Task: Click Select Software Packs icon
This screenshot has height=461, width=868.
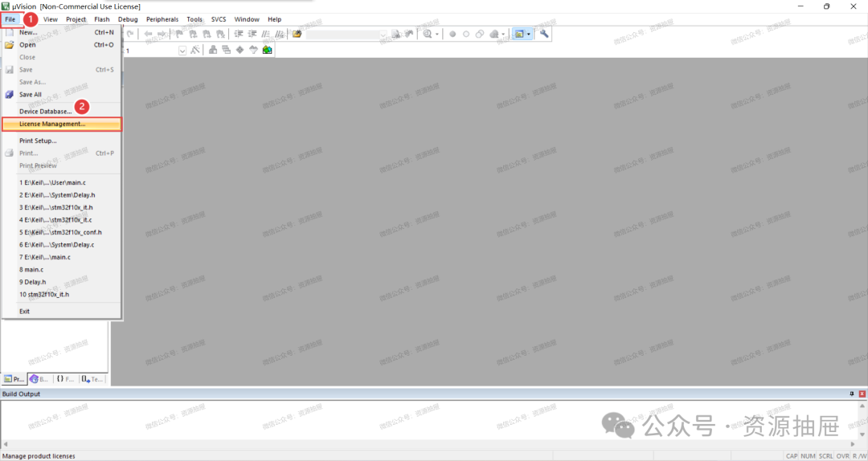Action: 253,50
